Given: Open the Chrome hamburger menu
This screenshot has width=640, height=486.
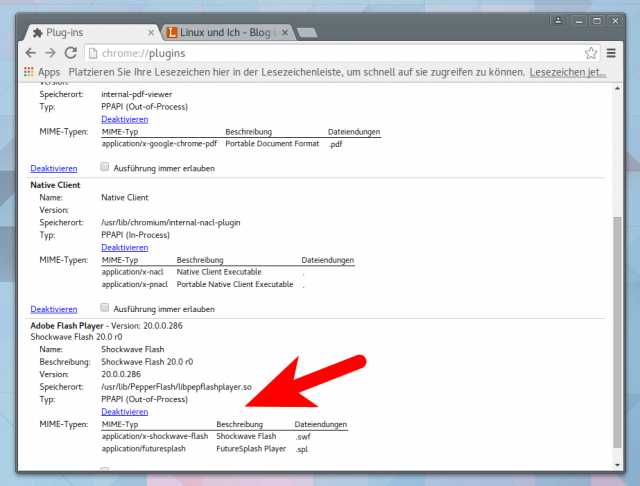Looking at the screenshot, I should point(612,53).
